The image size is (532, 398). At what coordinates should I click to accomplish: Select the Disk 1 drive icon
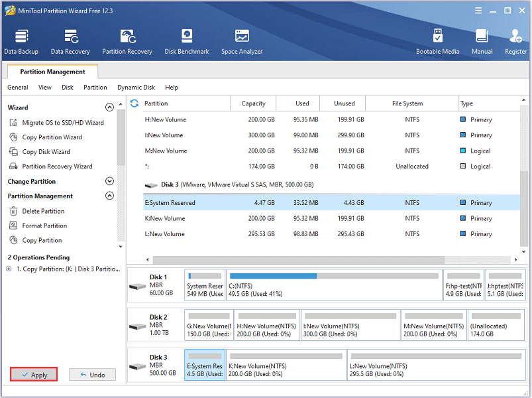[138, 287]
